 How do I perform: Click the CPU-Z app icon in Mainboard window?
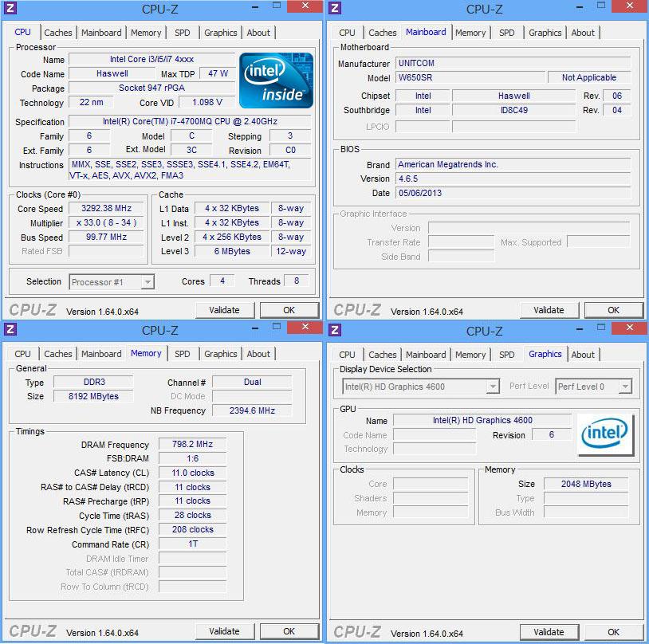[x=334, y=8]
